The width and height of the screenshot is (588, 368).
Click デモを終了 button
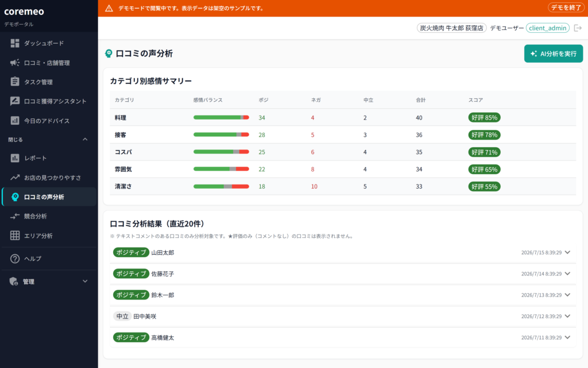coord(566,7)
